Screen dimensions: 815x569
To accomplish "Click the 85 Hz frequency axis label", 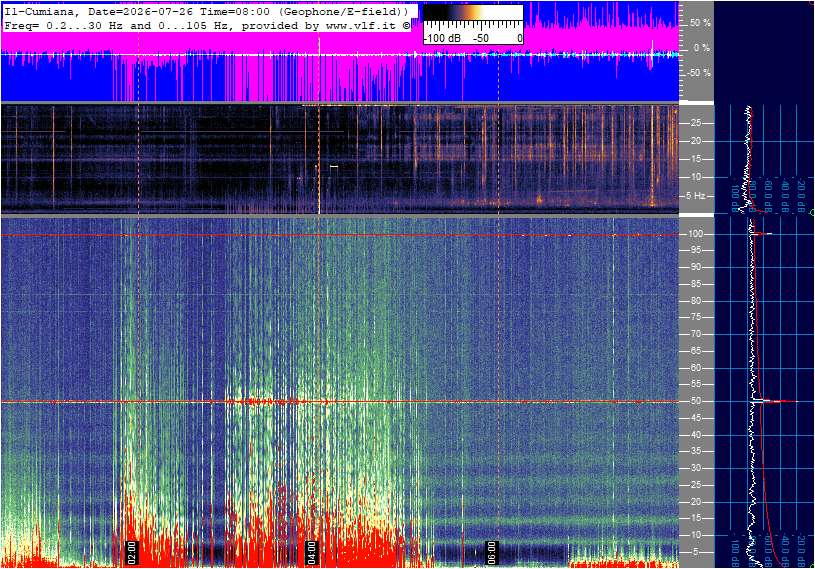I will tap(695, 284).
